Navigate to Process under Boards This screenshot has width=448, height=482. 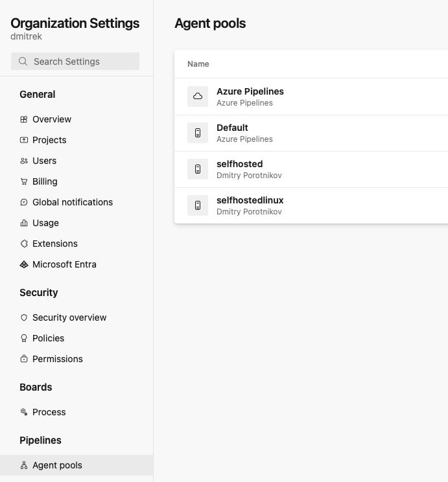pyautogui.click(x=49, y=412)
